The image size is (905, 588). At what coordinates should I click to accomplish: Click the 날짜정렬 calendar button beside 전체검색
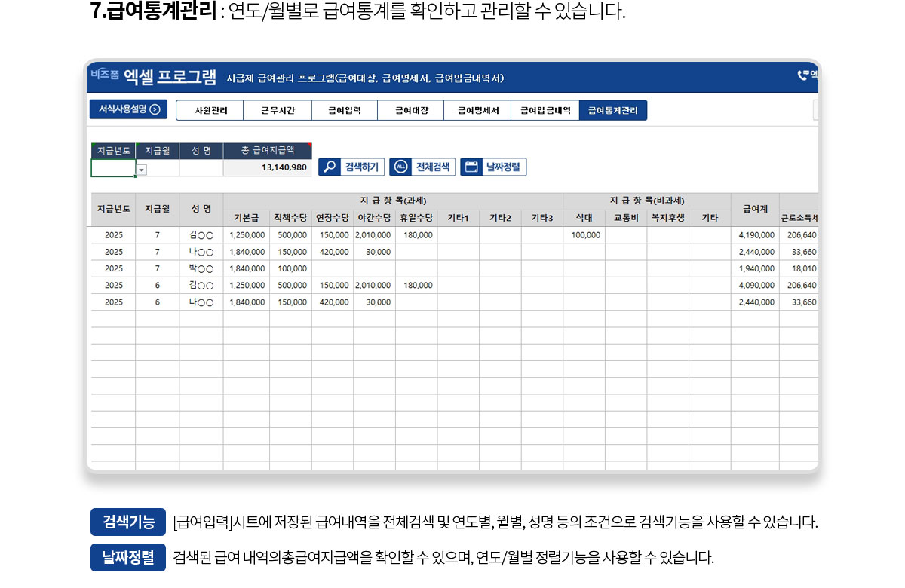click(x=493, y=167)
